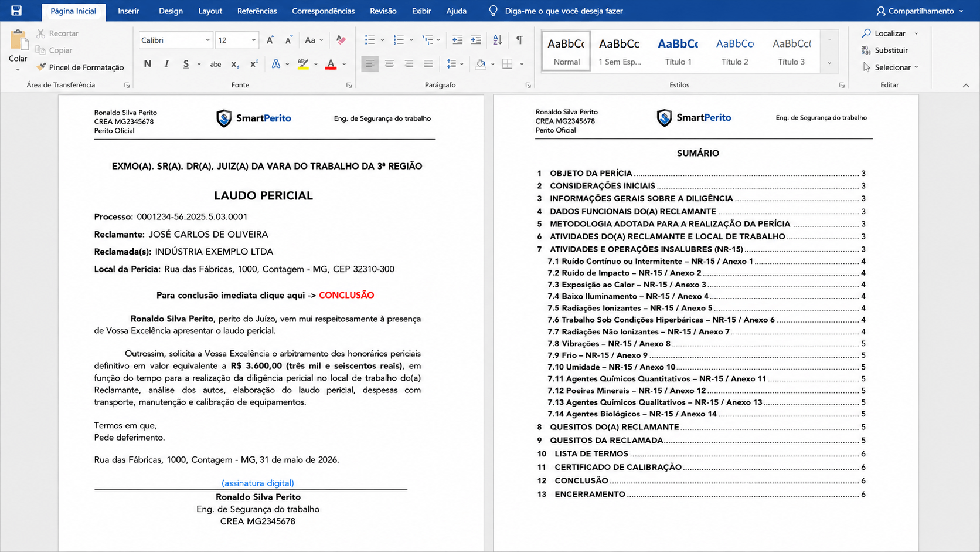Click the Copiar command
This screenshot has width=980, height=552.
pyautogui.click(x=54, y=50)
